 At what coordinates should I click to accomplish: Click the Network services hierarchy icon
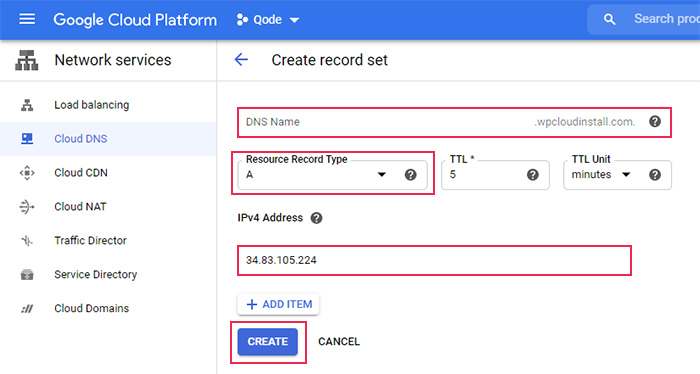tap(27, 60)
